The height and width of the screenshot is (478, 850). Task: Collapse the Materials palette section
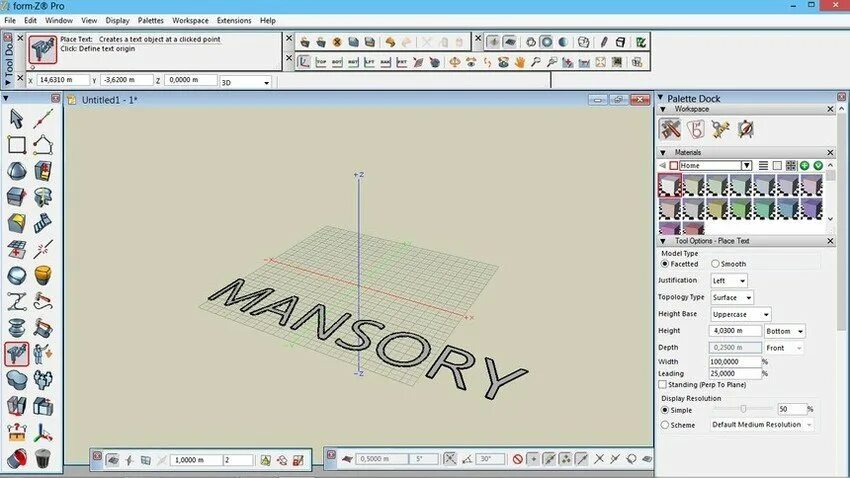pos(662,153)
